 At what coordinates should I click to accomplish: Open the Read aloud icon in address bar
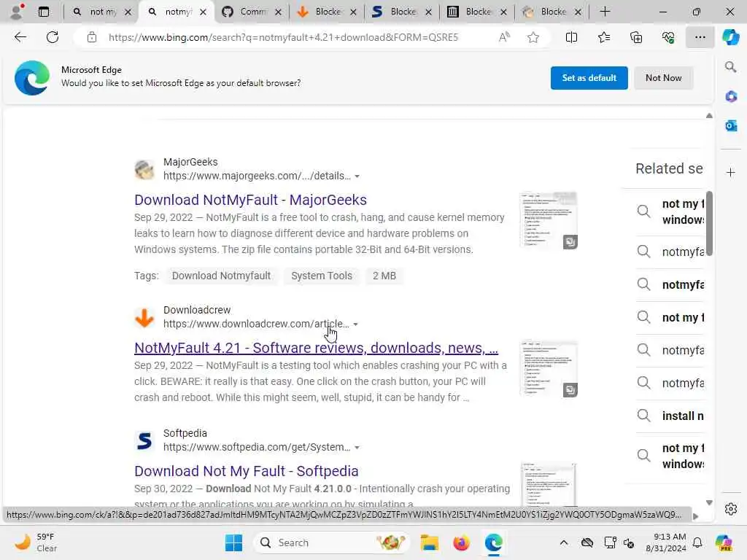click(504, 37)
